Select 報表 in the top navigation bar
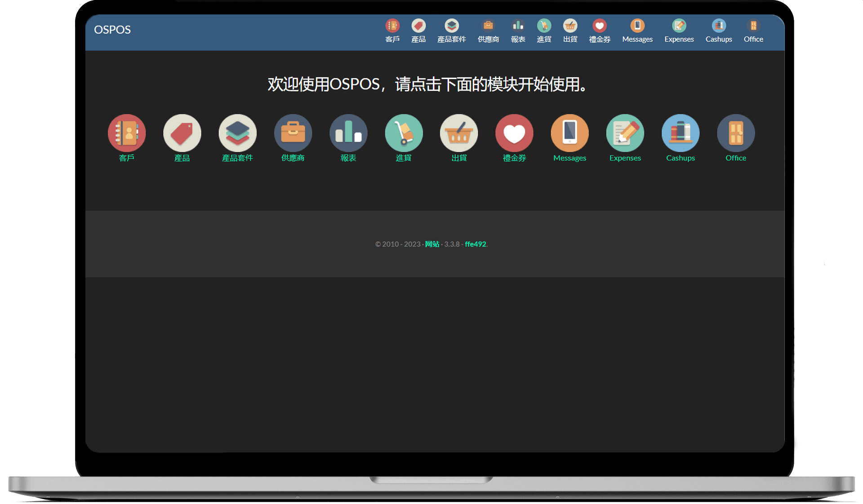The width and height of the screenshot is (863, 504). 518,31
